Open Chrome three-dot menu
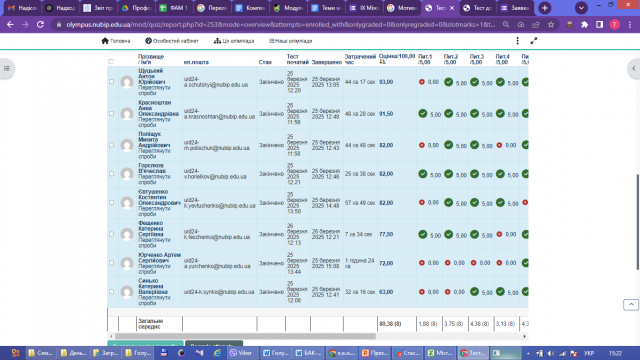Image resolution: width=640 pixels, height=360 pixels. click(630, 24)
